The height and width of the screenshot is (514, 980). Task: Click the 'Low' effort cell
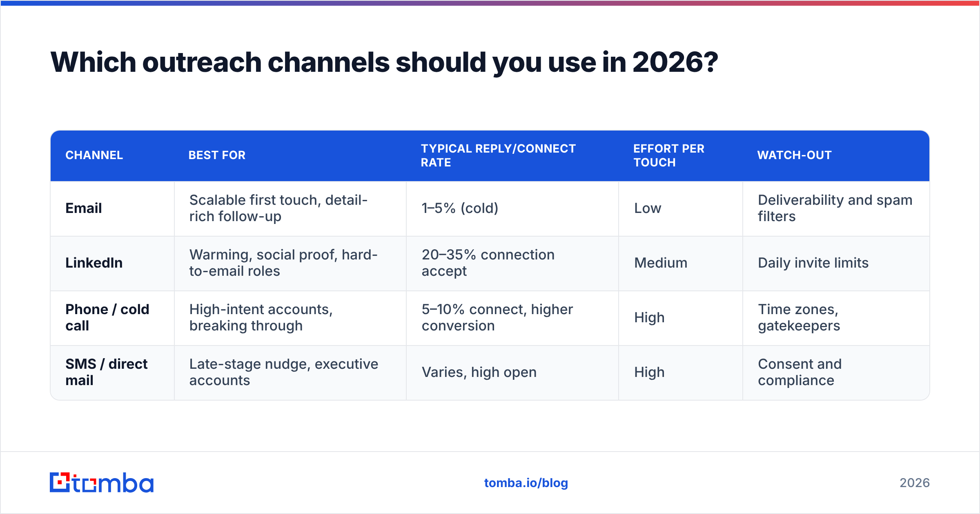tap(681, 208)
